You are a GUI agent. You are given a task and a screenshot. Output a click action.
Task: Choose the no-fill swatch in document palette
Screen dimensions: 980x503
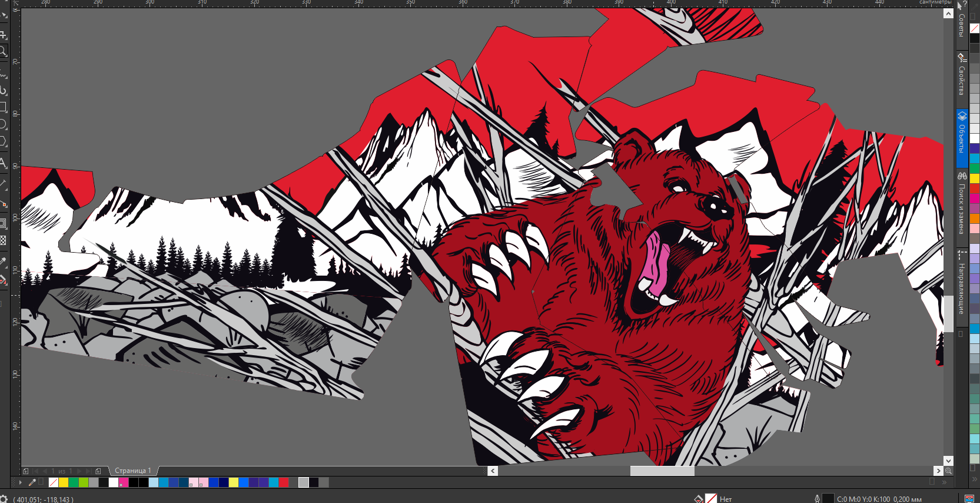pos(54,482)
